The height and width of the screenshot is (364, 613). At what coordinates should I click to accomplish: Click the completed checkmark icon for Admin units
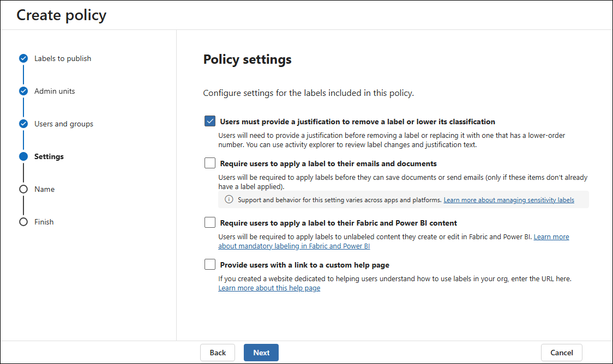pyautogui.click(x=23, y=91)
